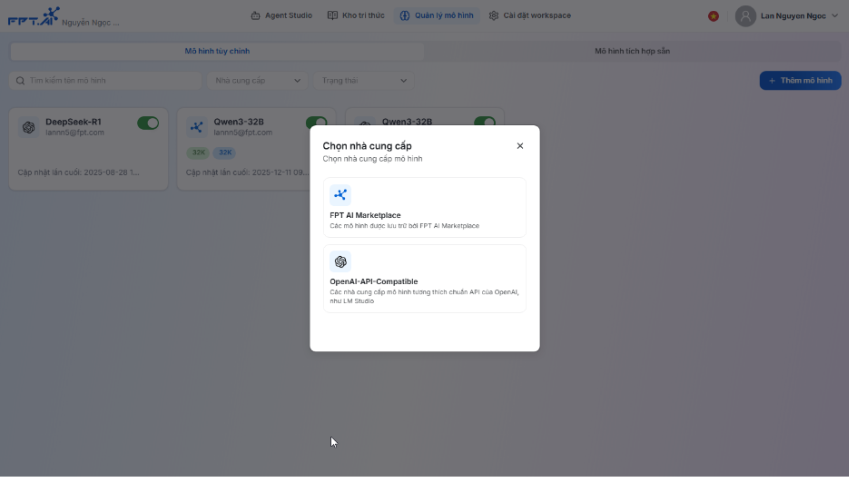Click the Vietnam flag language icon
Image resolution: width=849 pixels, height=477 pixels.
coord(713,16)
